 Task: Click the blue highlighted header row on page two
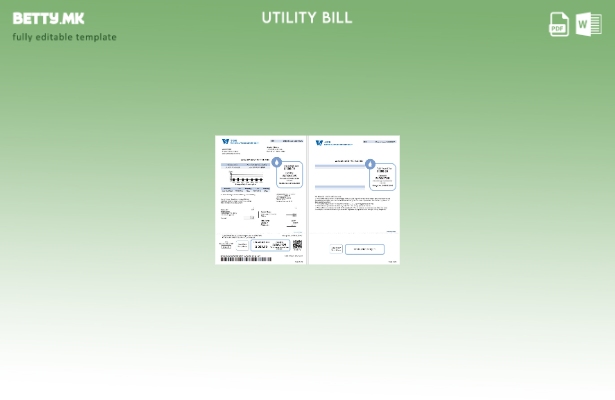pyautogui.click(x=340, y=166)
